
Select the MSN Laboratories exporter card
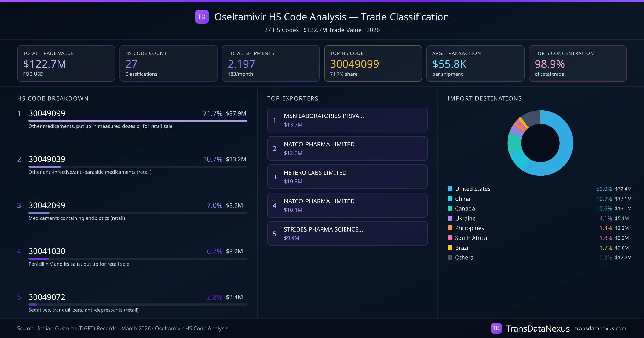(x=347, y=120)
